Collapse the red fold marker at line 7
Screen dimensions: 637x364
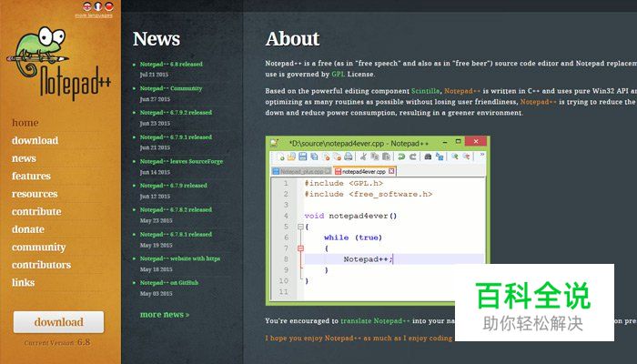(300, 248)
